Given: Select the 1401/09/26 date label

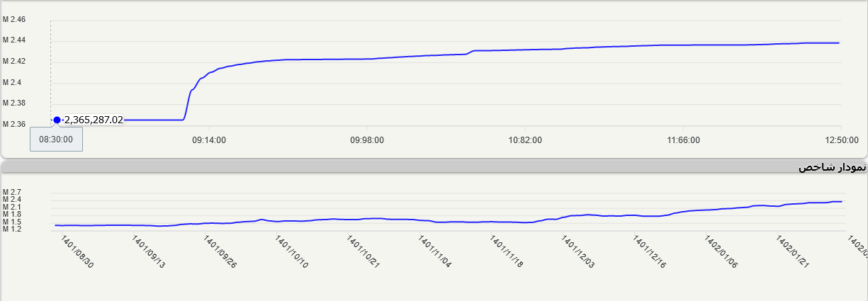Looking at the screenshot, I should [219, 252].
